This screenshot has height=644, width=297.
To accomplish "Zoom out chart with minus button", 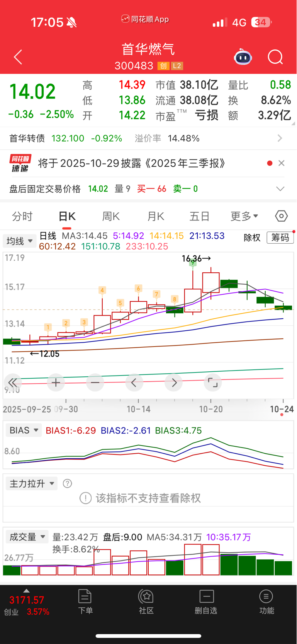I will pos(95,383).
